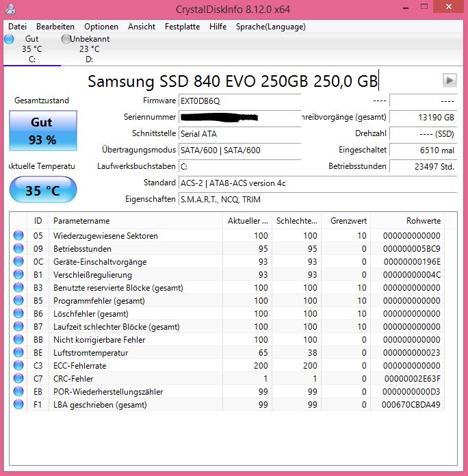Click the Firmware field EXT0DB6Q

tap(239, 101)
